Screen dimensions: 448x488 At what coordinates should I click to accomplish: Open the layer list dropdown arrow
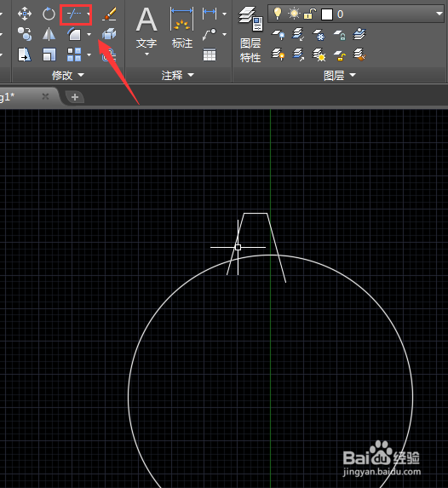(x=439, y=14)
